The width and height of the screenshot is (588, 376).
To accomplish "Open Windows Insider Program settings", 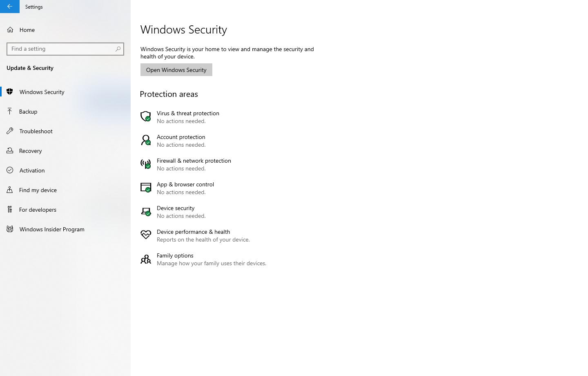I will click(x=65, y=229).
